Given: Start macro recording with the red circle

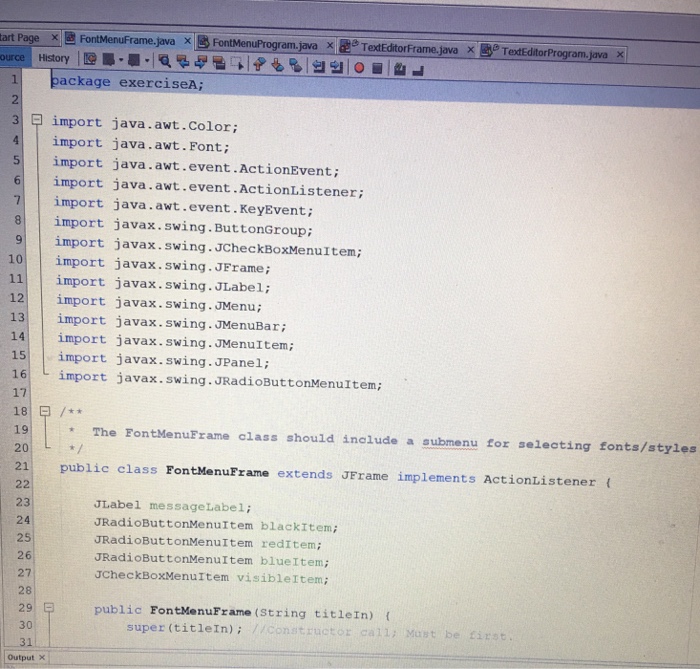Looking at the screenshot, I should 359,68.
